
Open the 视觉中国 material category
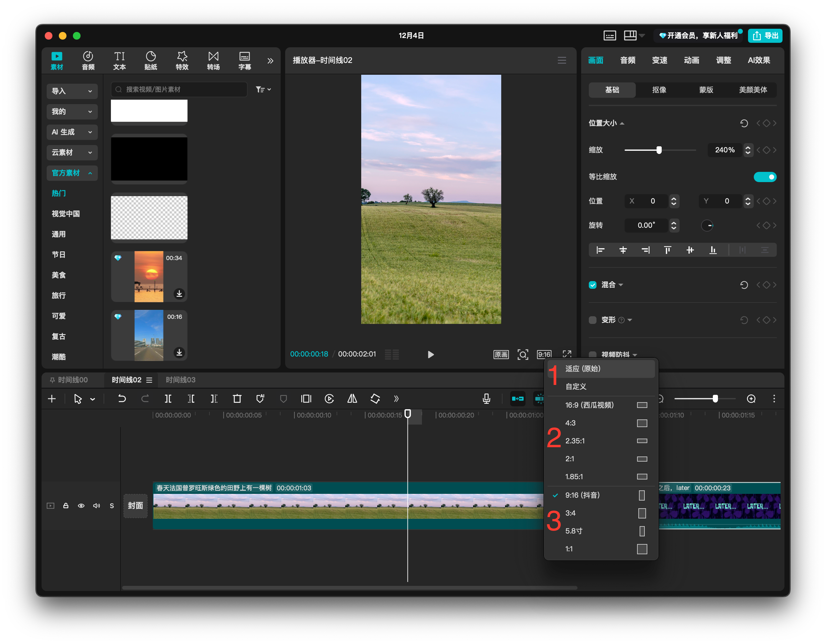(x=66, y=214)
